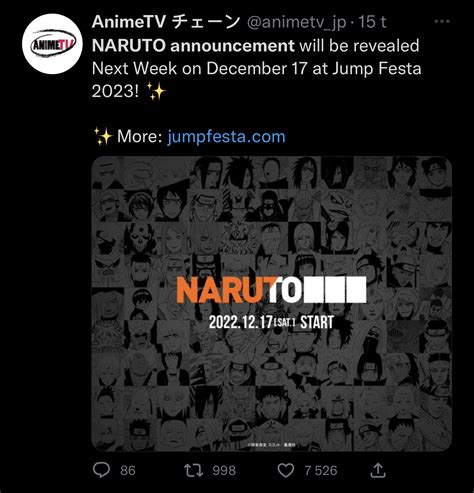Image resolution: width=474 pixels, height=493 pixels.
Task: Click the orange NARUTO logo in image
Action: click(271, 290)
